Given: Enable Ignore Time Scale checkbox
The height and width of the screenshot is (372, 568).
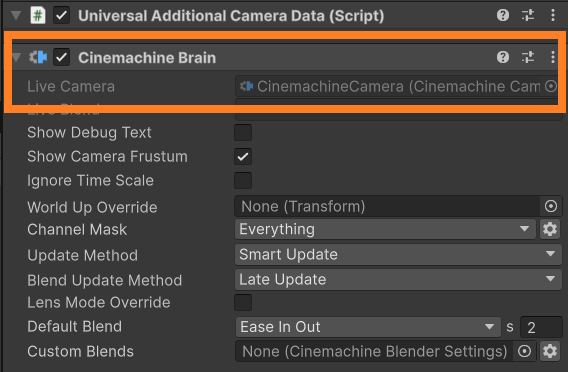Looking at the screenshot, I should pos(243,180).
